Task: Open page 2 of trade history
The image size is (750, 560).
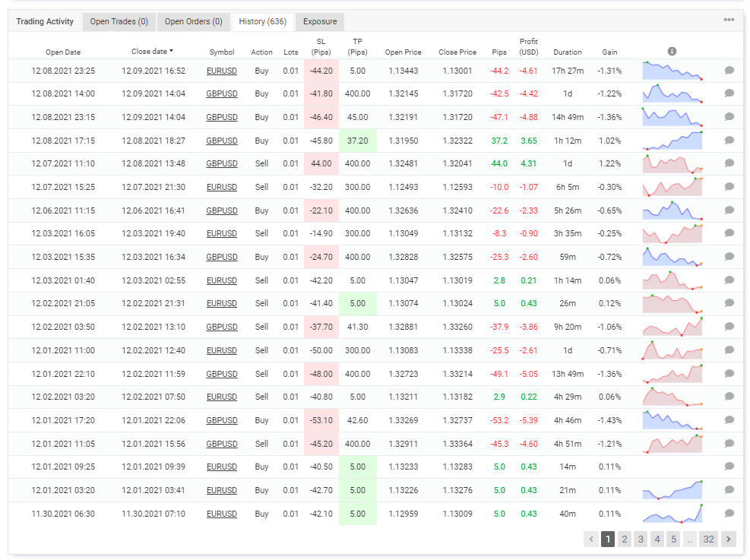Action: (624, 539)
